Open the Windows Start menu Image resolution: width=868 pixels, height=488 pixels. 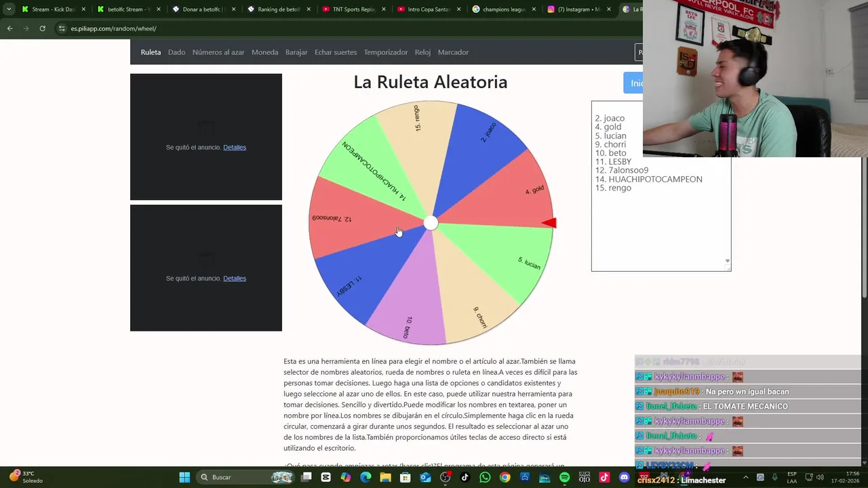click(x=184, y=477)
